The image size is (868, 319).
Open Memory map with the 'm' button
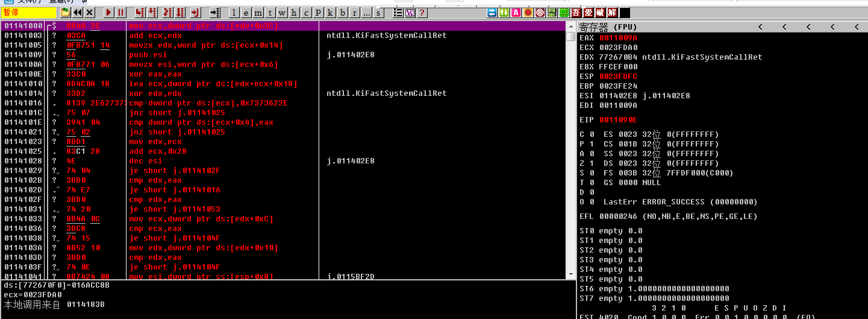pos(258,13)
